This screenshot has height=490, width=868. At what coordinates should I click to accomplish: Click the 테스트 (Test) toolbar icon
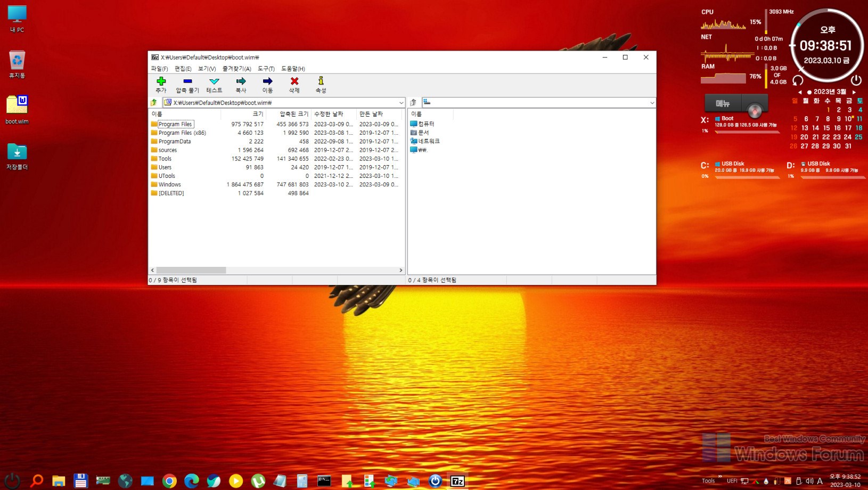tap(214, 81)
